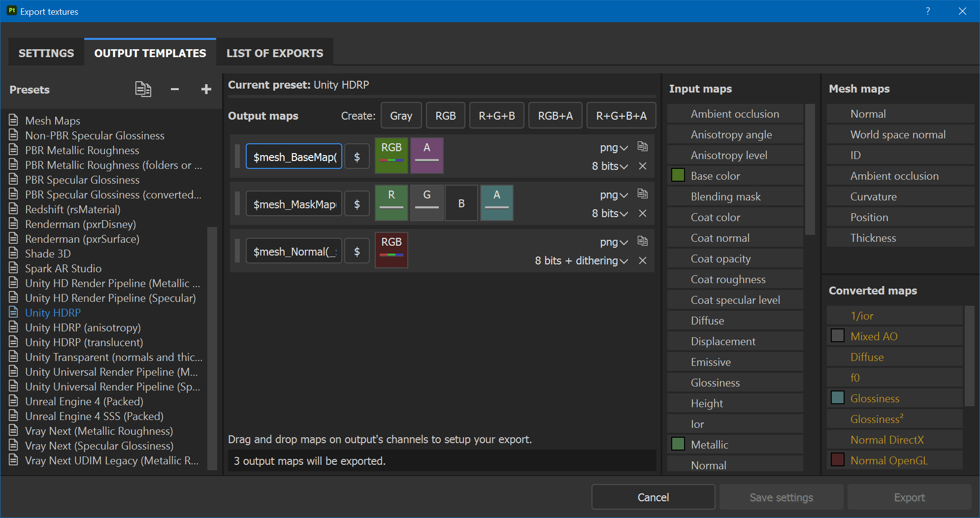Click the Shade 3D preset file icon
980x518 pixels.
coord(14,253)
